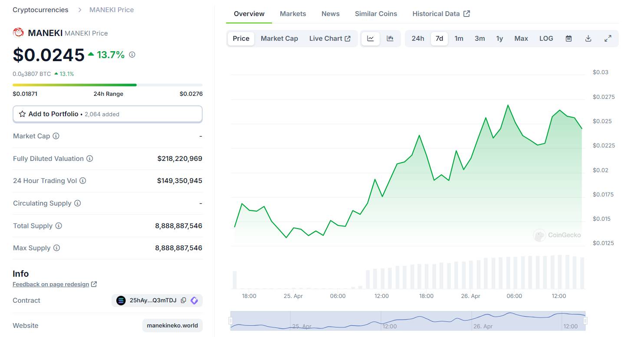Click external-link icon beside Feedback link
The width and height of the screenshot is (644, 337).
[x=94, y=285]
